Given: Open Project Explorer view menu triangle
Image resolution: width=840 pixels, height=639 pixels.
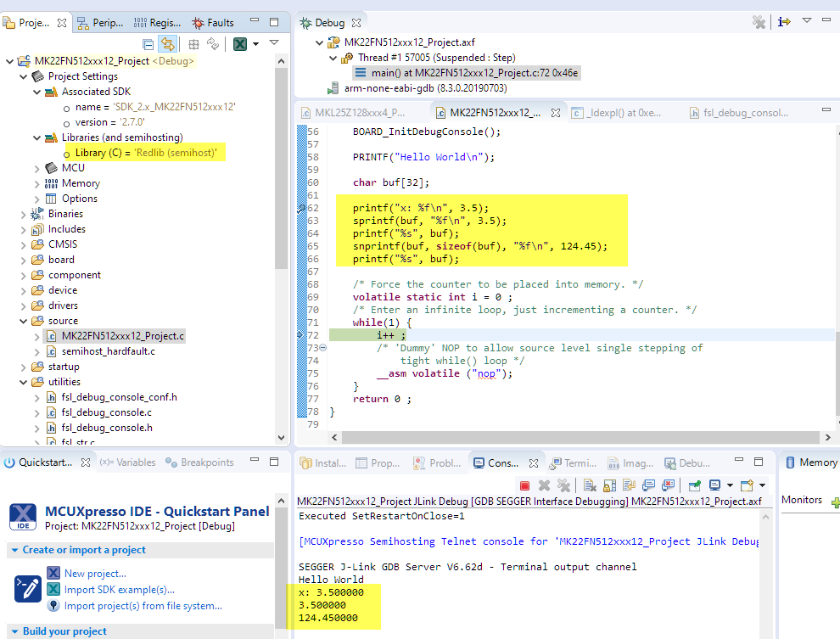Looking at the screenshot, I should point(274,42).
